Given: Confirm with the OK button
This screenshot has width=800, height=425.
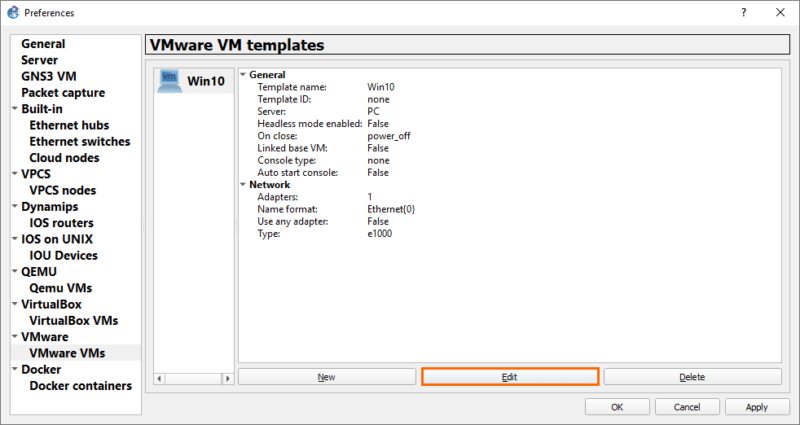Looking at the screenshot, I should click(x=617, y=407).
